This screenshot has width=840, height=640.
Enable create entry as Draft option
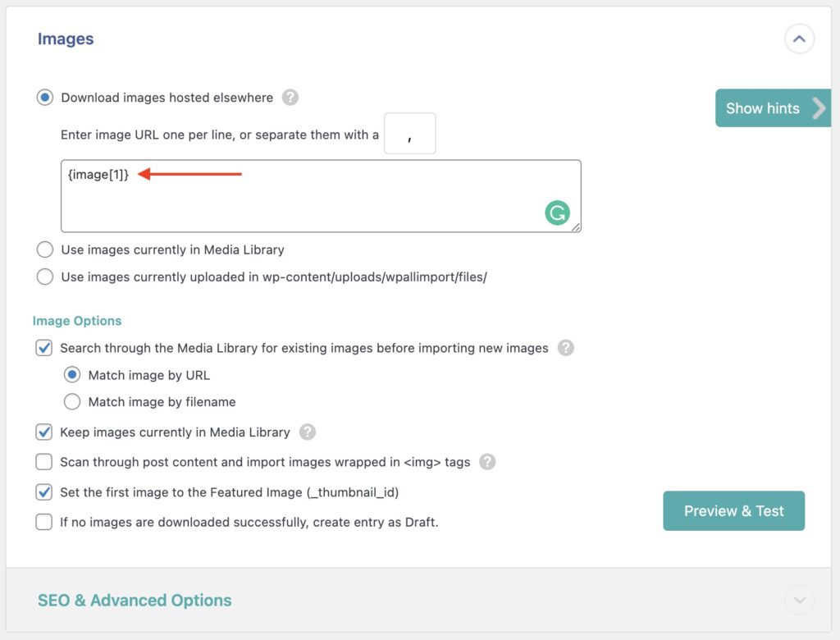tap(44, 521)
